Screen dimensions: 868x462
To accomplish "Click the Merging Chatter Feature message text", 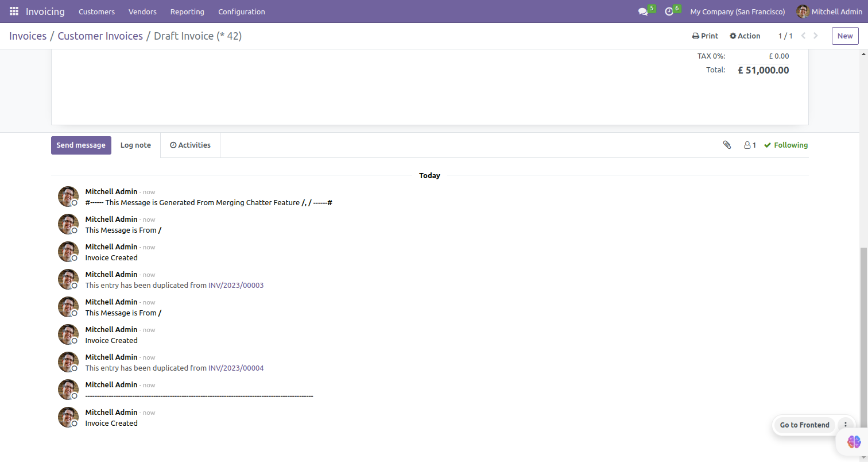I will [x=209, y=202].
